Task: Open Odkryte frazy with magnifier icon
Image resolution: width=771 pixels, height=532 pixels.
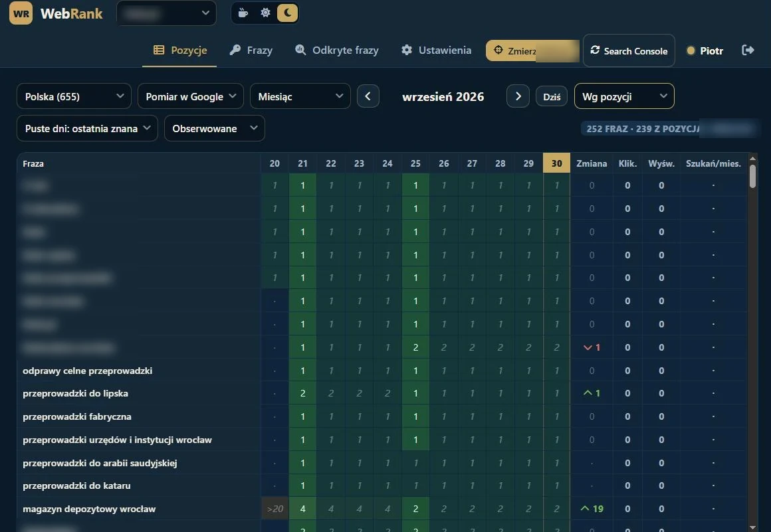Action: (x=337, y=50)
